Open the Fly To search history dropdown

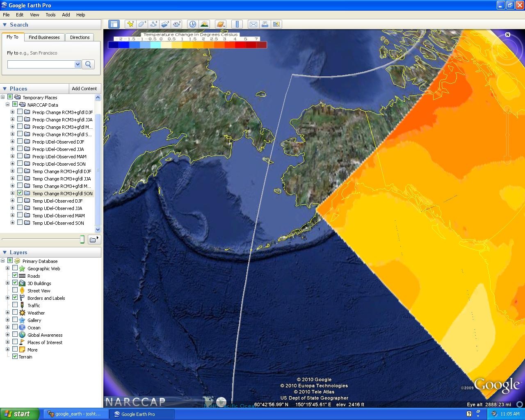click(x=78, y=64)
